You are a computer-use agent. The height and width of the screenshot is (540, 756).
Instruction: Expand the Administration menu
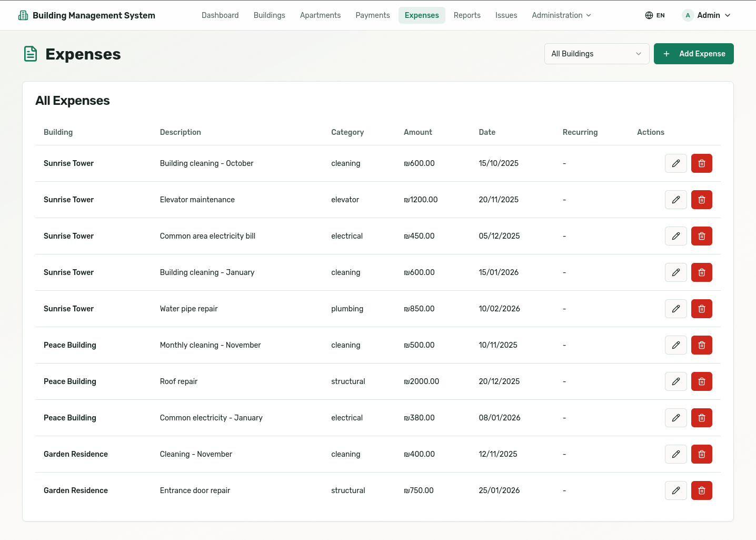(x=561, y=15)
